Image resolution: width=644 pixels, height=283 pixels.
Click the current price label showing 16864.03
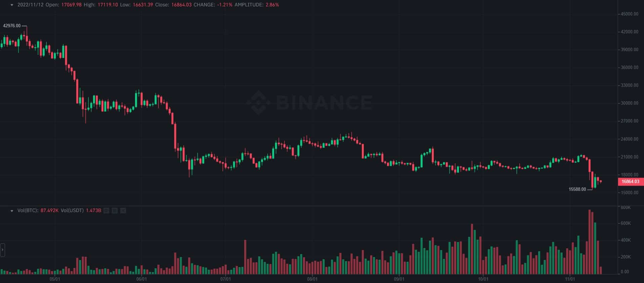(x=630, y=181)
